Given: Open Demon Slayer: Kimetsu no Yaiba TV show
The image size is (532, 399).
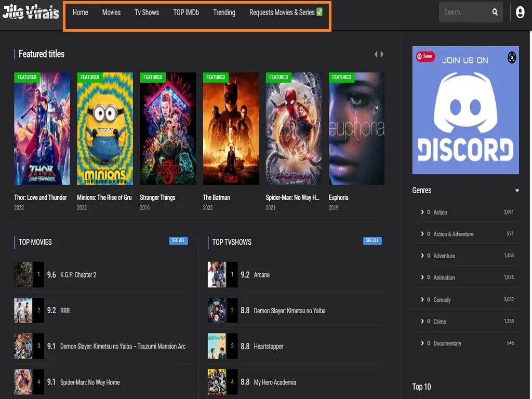Looking at the screenshot, I should click(289, 311).
